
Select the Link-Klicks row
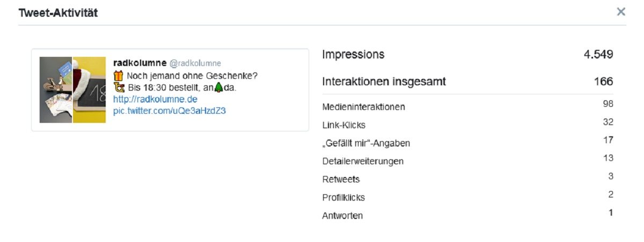(467, 124)
